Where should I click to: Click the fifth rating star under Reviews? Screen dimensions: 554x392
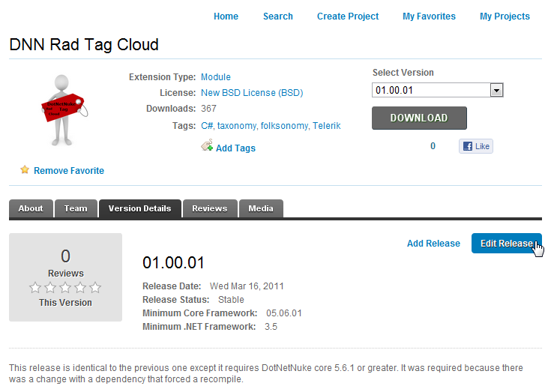coord(95,288)
